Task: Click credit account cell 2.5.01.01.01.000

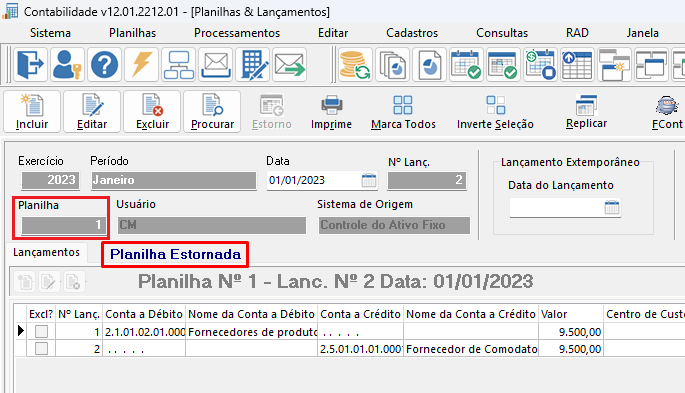Action: coord(360,349)
